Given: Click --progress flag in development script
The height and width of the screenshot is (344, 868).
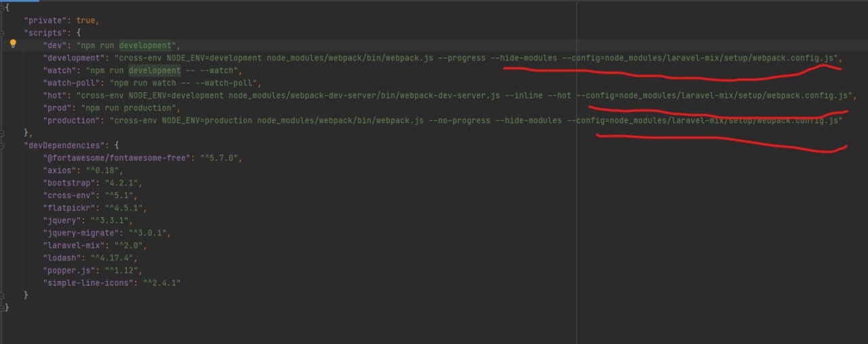Looking at the screenshot, I should [462, 58].
